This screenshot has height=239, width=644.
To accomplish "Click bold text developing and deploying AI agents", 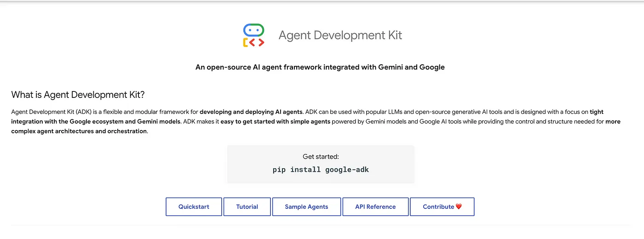I will [x=251, y=112].
